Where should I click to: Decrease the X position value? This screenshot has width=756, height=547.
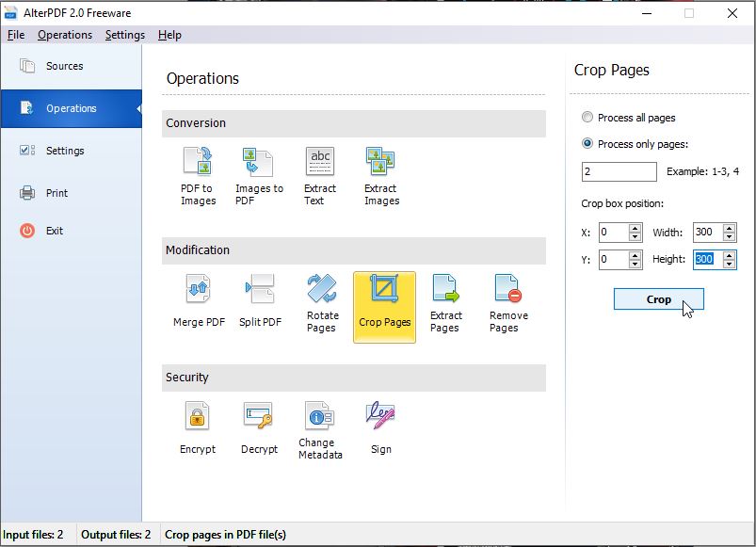tap(635, 236)
